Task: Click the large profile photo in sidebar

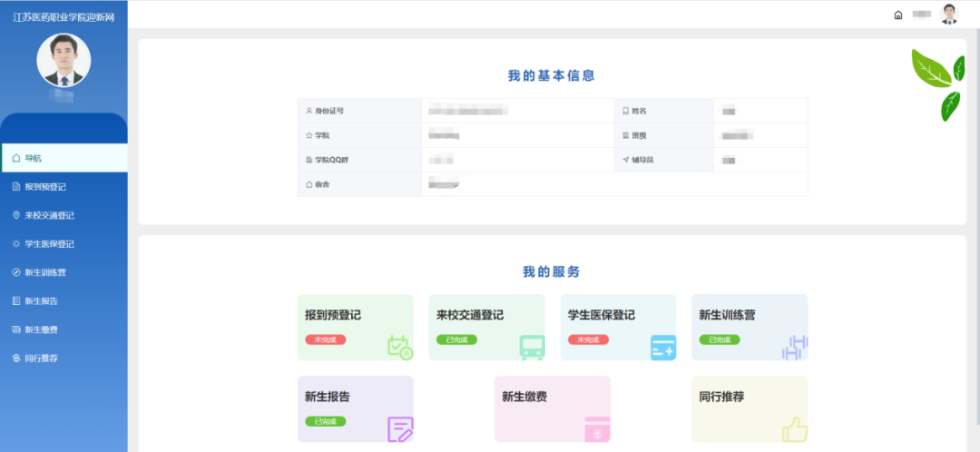Action: click(64, 60)
